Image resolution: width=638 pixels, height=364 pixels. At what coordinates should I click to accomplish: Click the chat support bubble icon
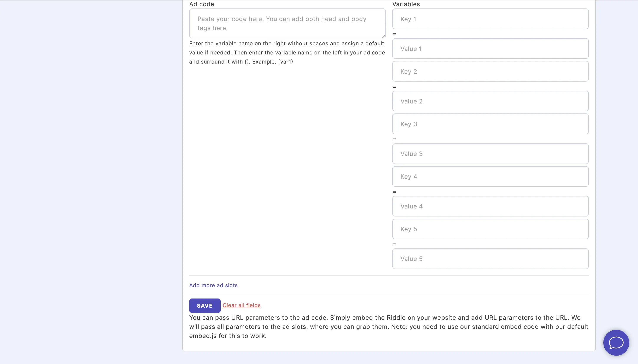[617, 343]
